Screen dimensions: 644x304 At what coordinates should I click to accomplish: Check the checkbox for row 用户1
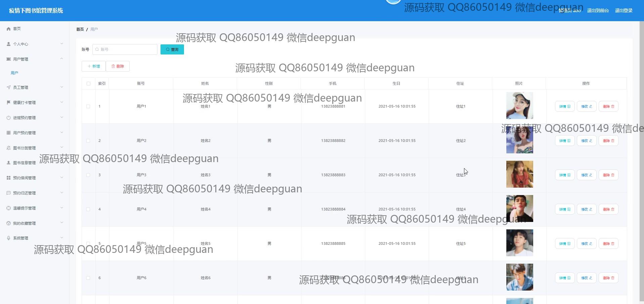[x=88, y=107]
